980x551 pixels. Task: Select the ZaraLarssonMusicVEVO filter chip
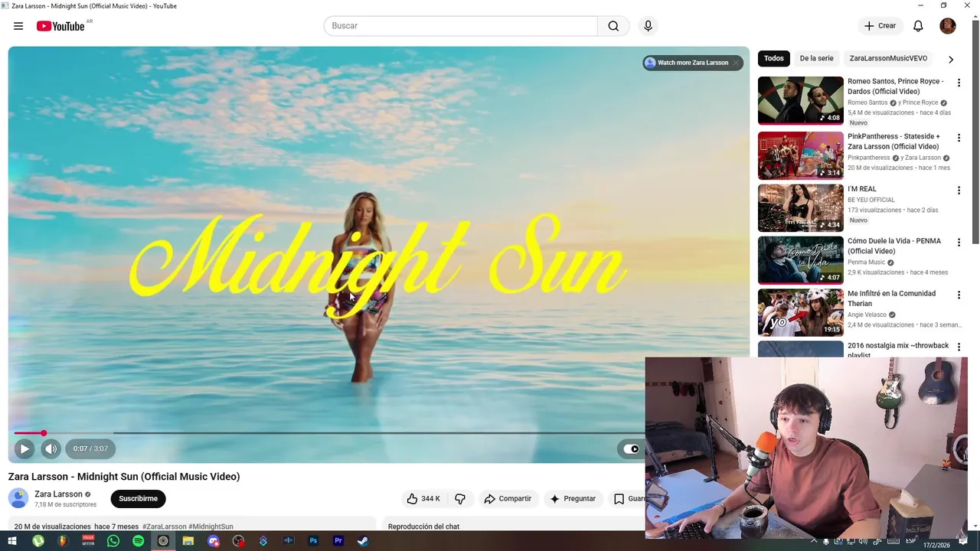[888, 58]
